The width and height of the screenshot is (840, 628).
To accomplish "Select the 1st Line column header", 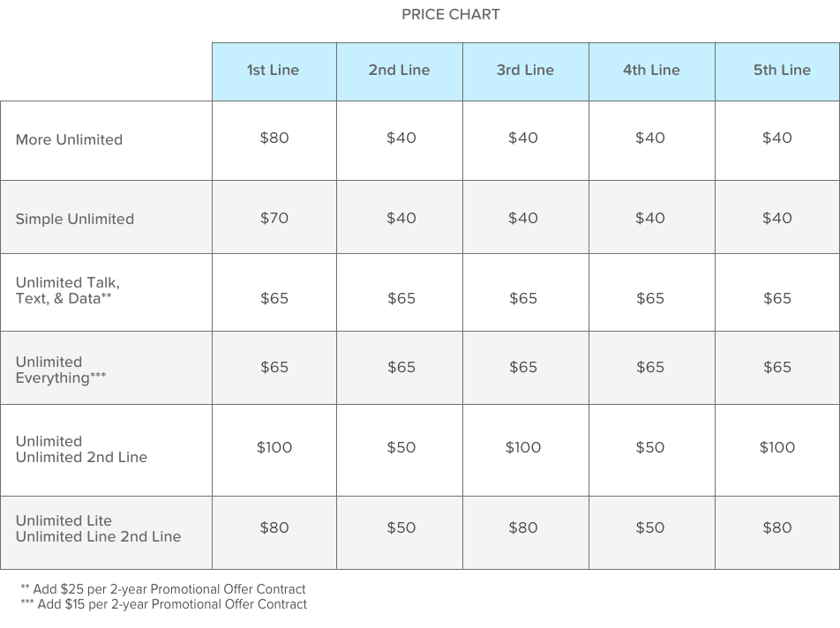I will click(x=273, y=71).
